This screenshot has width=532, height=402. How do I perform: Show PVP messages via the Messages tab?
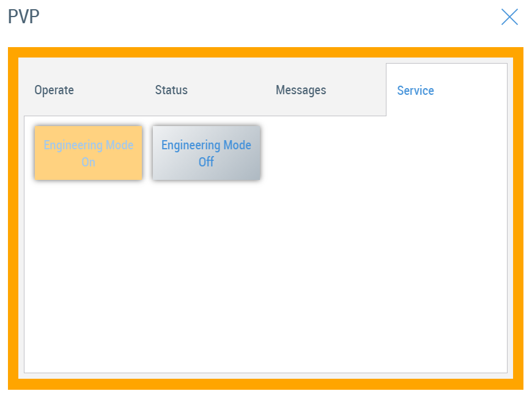301,90
